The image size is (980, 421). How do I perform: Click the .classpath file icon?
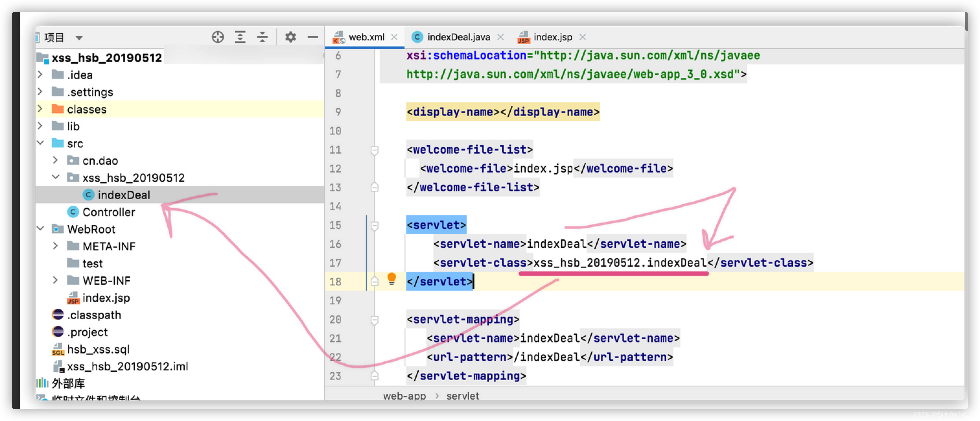[58, 314]
